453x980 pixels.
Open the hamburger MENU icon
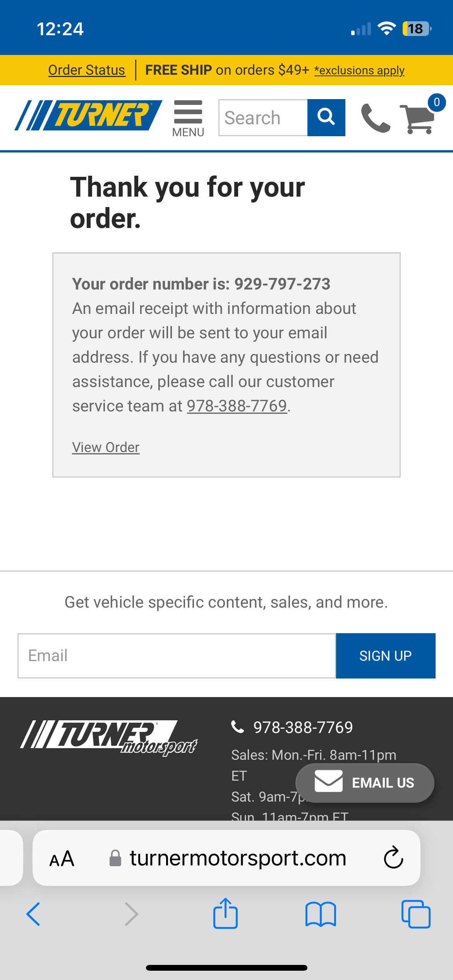[188, 118]
